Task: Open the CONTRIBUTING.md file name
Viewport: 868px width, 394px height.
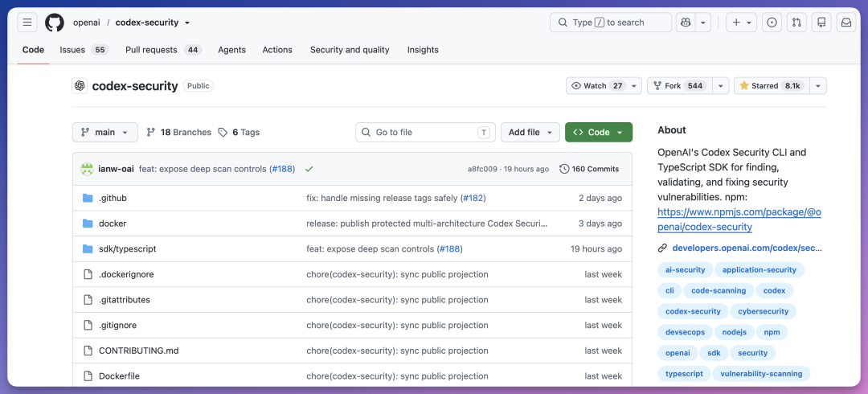Action: 139,351
